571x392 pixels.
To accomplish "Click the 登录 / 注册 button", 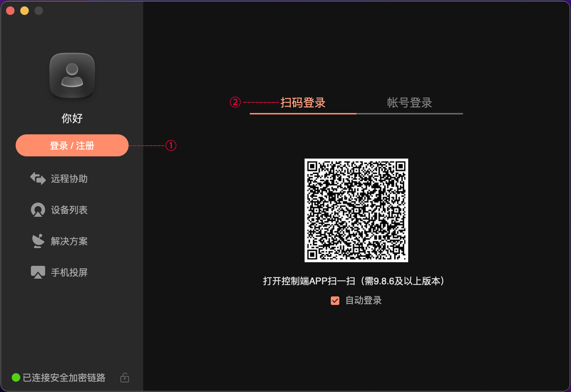I will pyautogui.click(x=72, y=145).
